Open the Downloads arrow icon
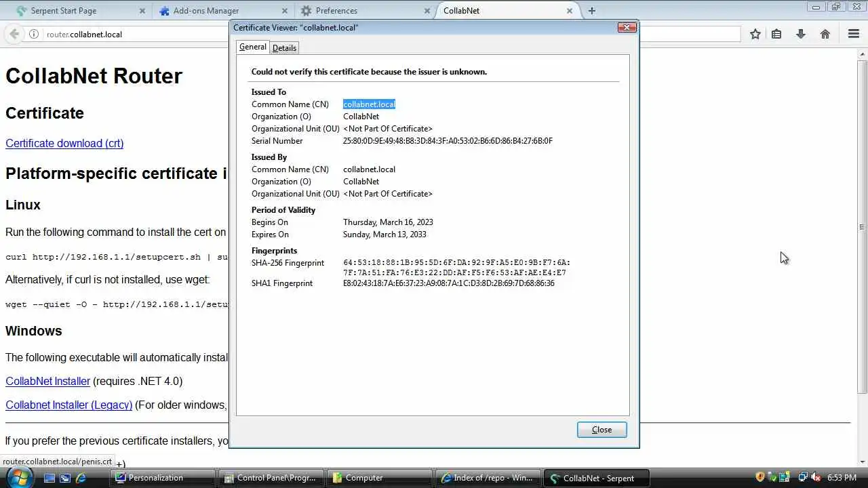The height and width of the screenshot is (488, 868). 801,34
